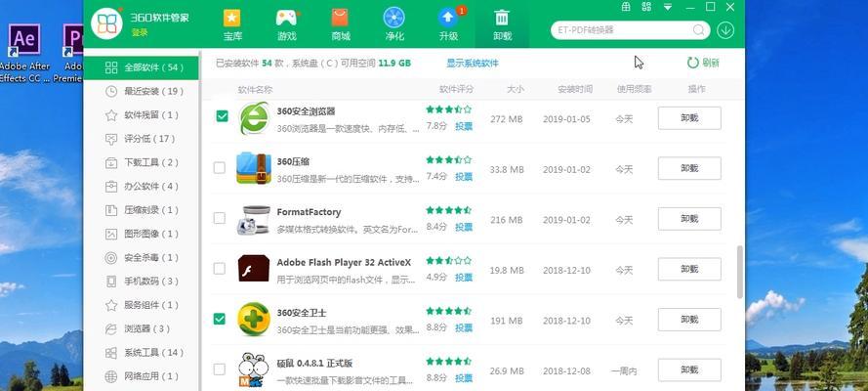Viewport: 868px width, 391px height.
Task: Sort by 使用频率 usage frequency column header
Action: pos(634,89)
